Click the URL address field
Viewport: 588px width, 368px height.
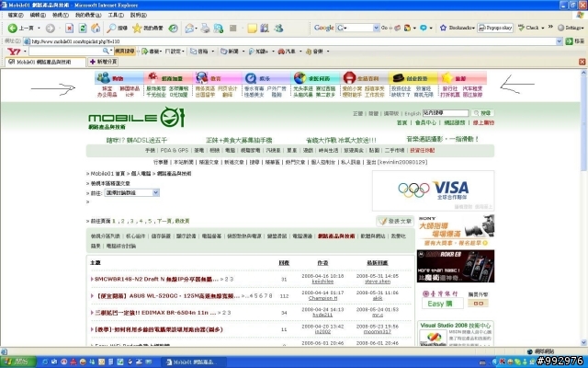click(292, 41)
